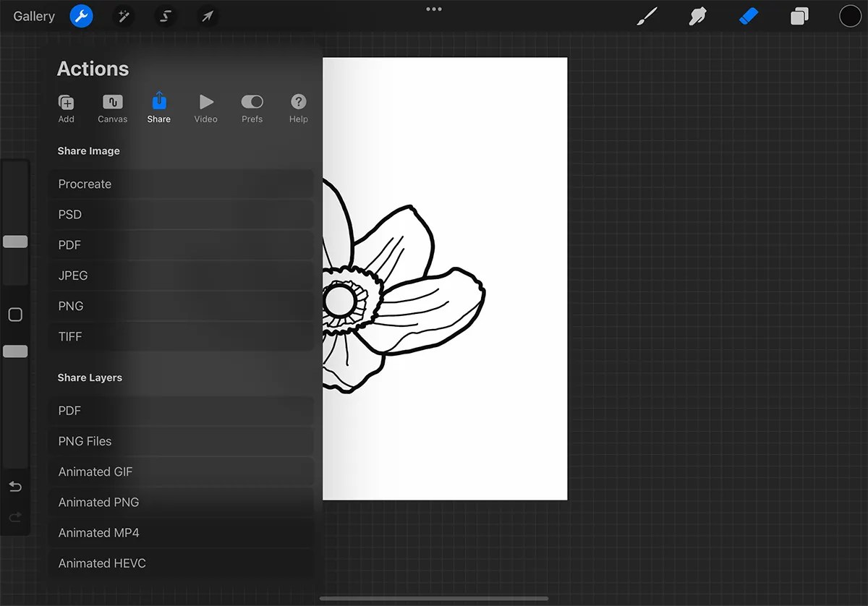
Task: Open the Help tab
Action: pos(298,107)
